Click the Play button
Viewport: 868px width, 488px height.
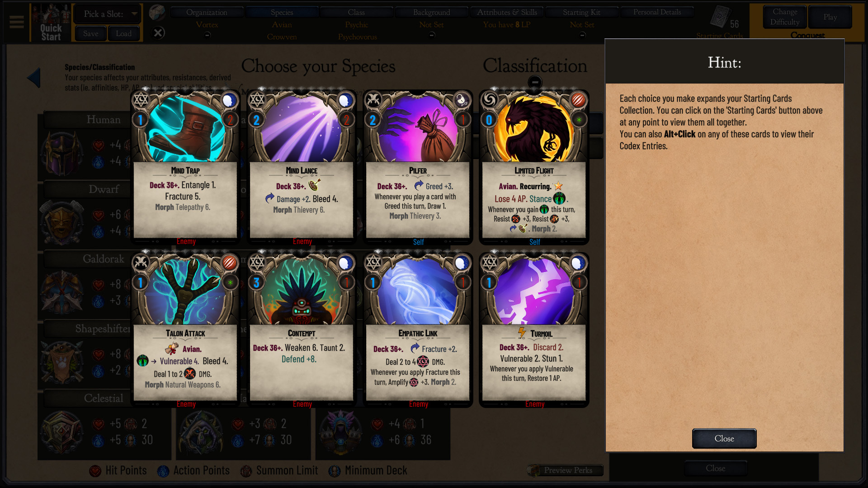click(830, 17)
